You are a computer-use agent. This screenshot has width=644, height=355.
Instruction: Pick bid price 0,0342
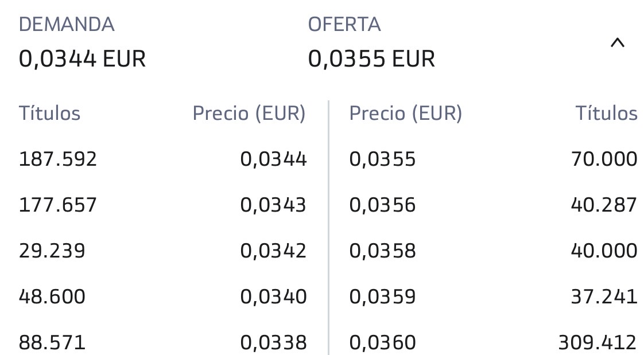273,251
